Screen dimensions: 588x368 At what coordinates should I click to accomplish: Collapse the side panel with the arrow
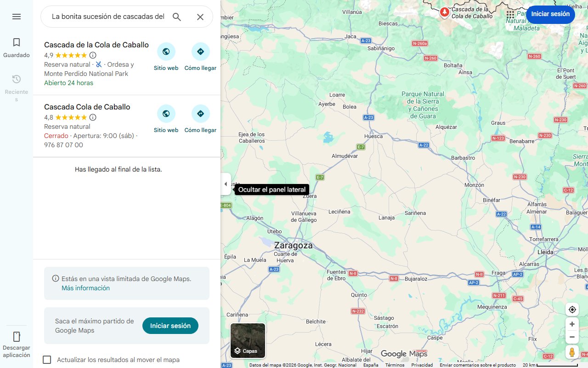point(226,184)
